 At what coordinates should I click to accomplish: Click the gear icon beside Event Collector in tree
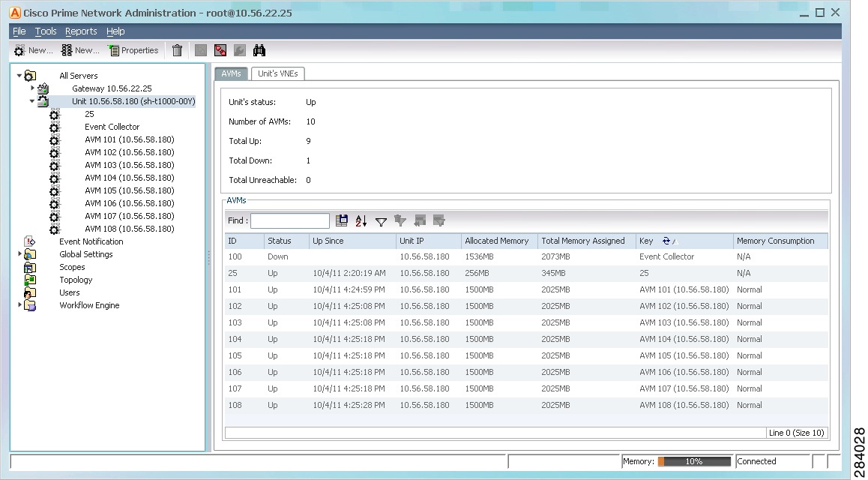(x=54, y=127)
